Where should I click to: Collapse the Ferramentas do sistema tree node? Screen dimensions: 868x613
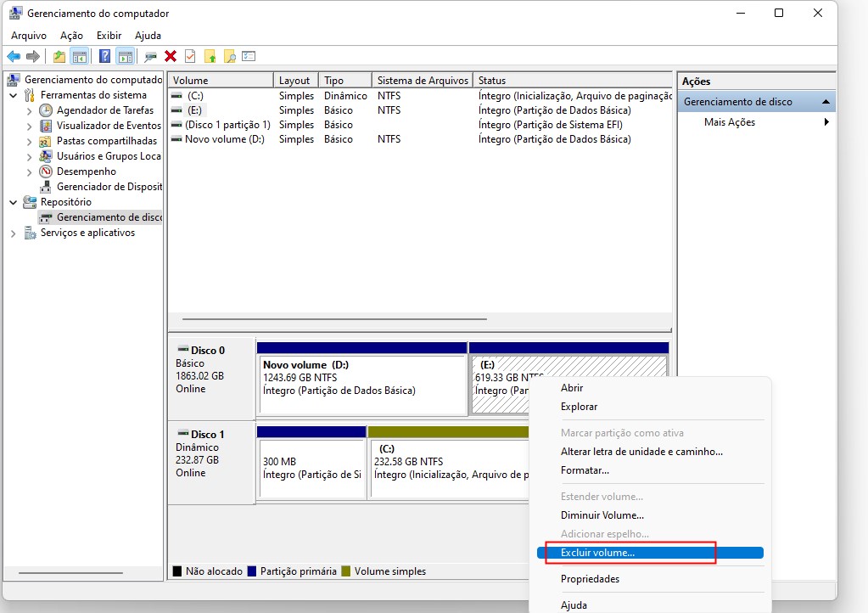tap(14, 95)
